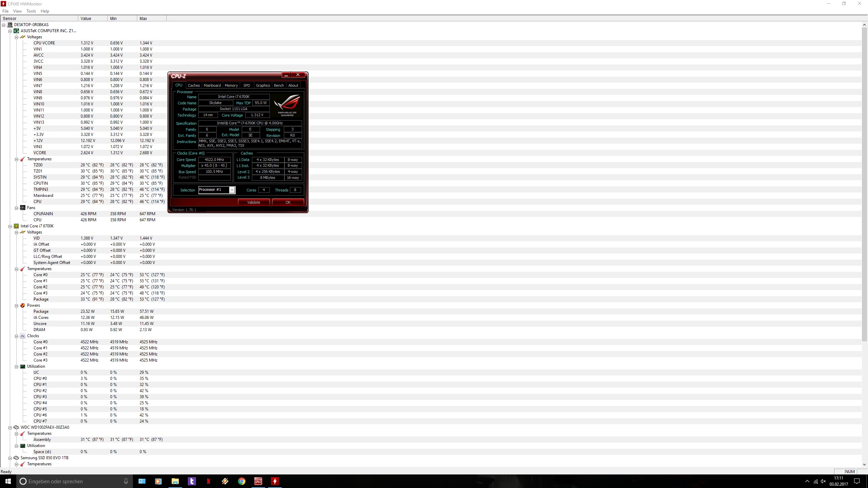Open the Tools menu
Viewport: 868px width, 488px height.
click(31, 11)
